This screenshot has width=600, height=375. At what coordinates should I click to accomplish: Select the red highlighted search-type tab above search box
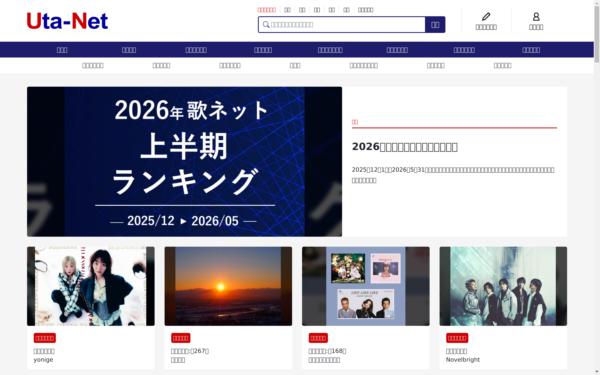click(x=266, y=10)
